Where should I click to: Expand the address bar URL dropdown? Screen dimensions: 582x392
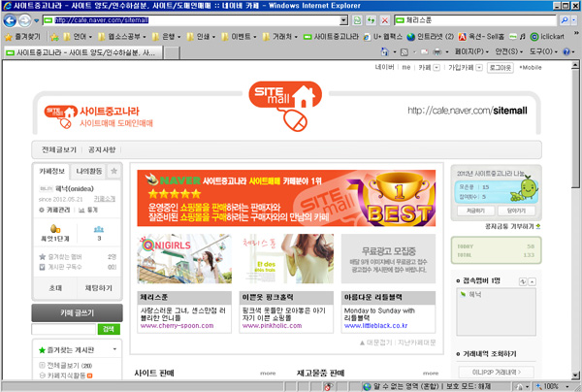click(343, 19)
